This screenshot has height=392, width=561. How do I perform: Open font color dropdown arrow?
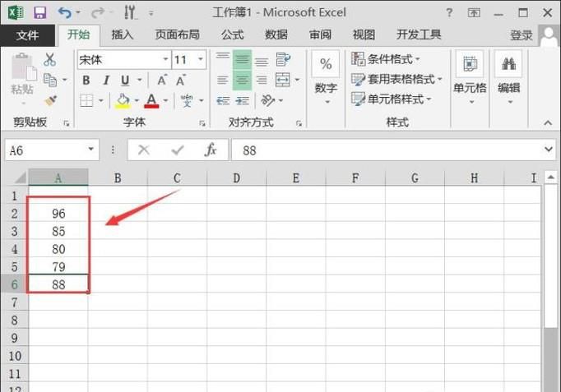pos(165,101)
